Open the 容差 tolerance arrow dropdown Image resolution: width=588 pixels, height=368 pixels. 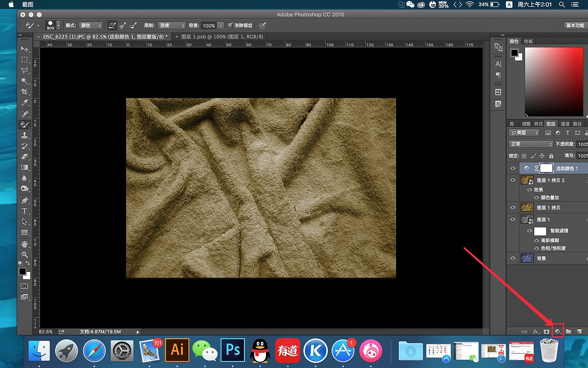220,26
